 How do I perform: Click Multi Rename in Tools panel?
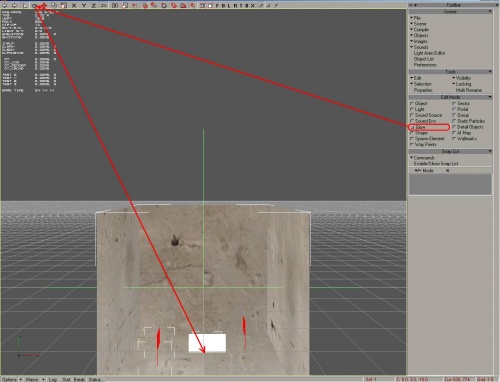click(x=469, y=90)
